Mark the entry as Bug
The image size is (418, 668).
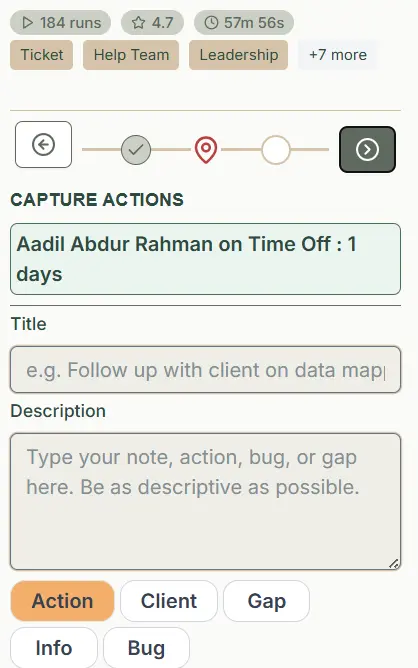coord(146,648)
